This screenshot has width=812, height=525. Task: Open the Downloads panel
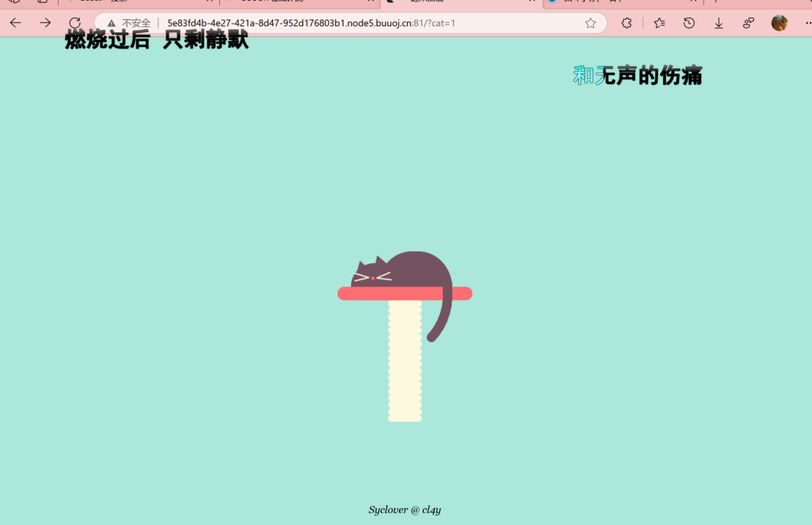coord(718,23)
